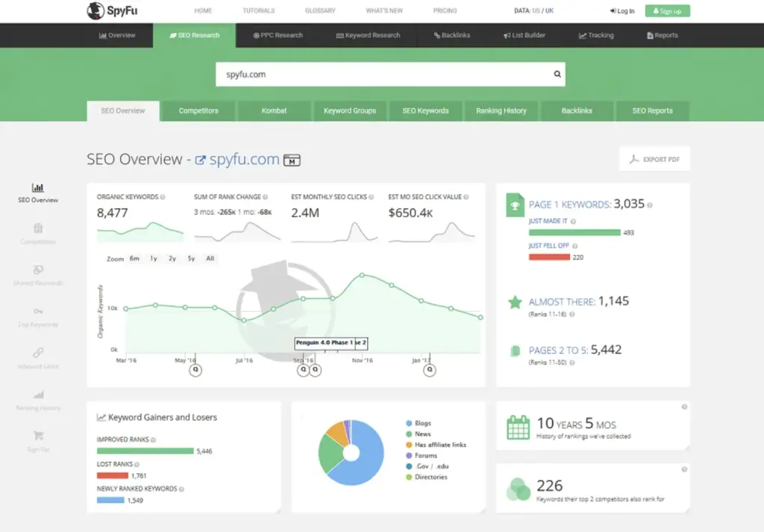Click the help icon on 226 keywords card
The width and height of the screenshot is (764, 532).
(x=685, y=469)
